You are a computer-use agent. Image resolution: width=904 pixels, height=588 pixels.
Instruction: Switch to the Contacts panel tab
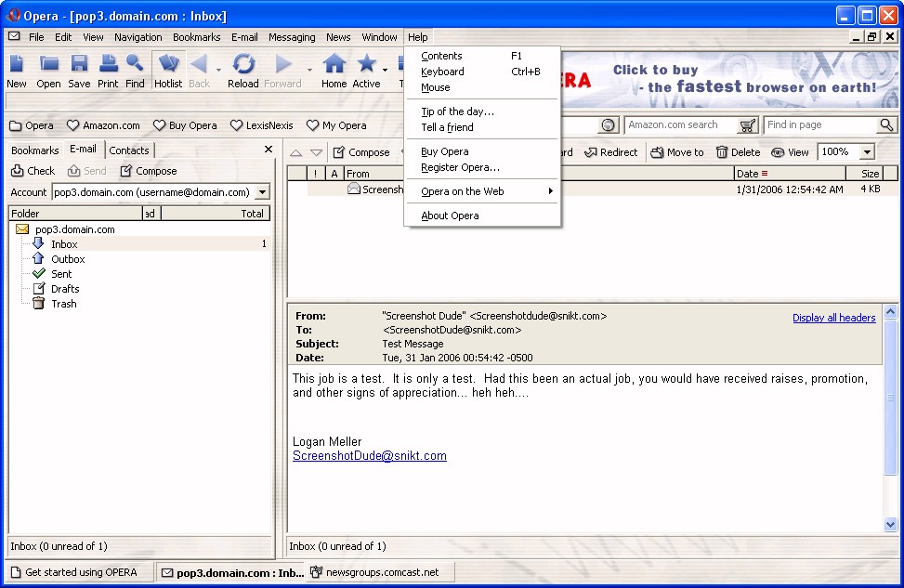coord(129,150)
